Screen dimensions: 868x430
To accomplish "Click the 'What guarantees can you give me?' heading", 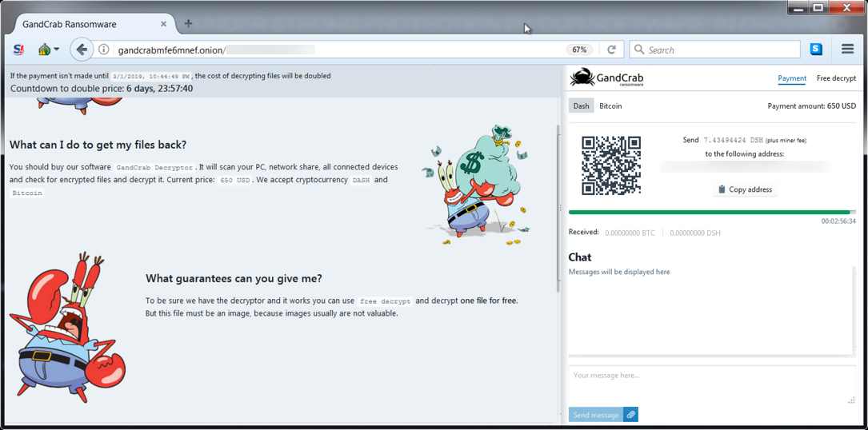I will tap(234, 278).
